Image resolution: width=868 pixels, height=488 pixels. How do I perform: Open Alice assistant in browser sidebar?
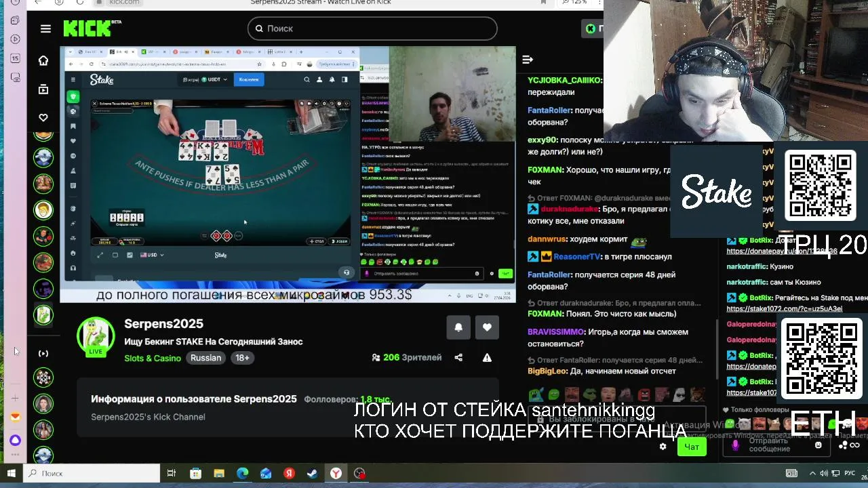[x=15, y=440]
